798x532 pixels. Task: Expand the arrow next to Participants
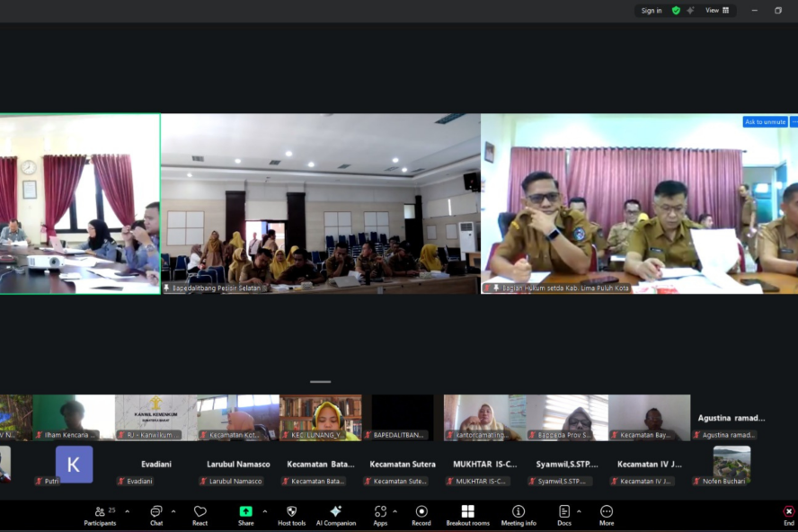point(127,511)
